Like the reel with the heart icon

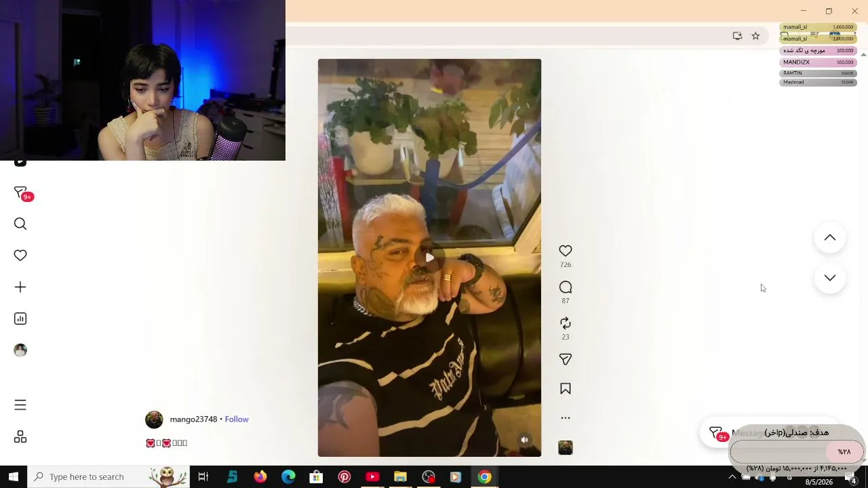(566, 251)
